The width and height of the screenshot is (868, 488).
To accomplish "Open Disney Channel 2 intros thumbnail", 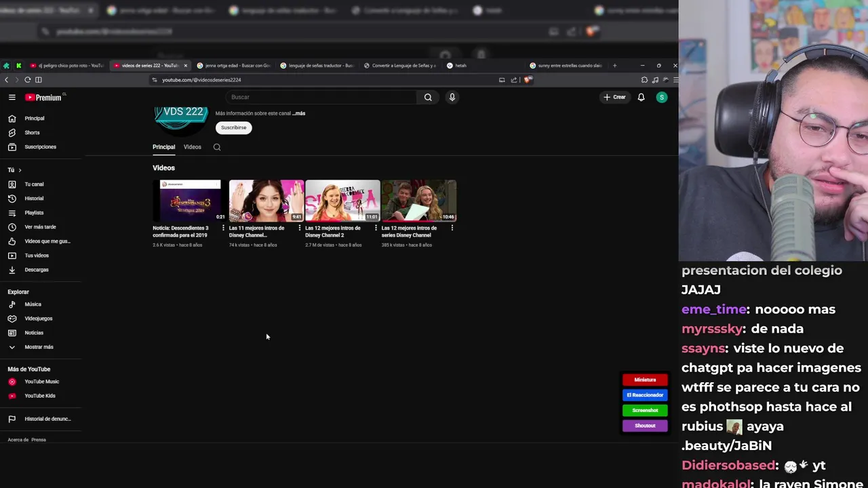I will 342,201.
